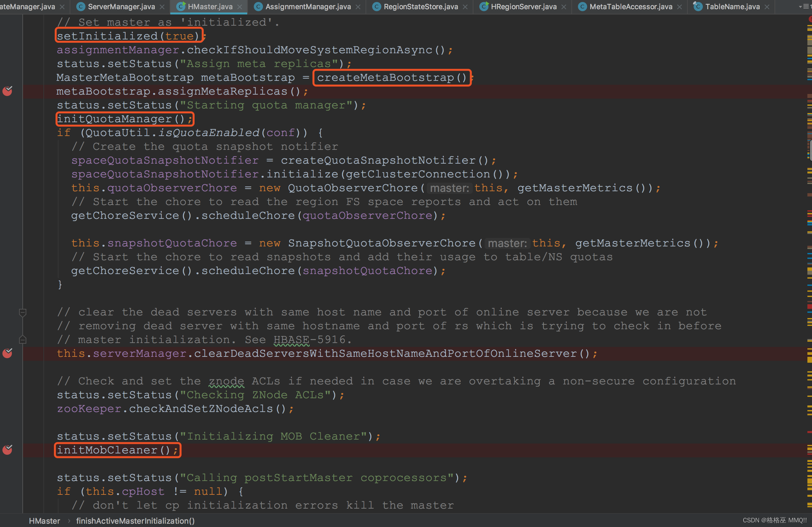Close the TableName.java tab

click(x=767, y=7)
